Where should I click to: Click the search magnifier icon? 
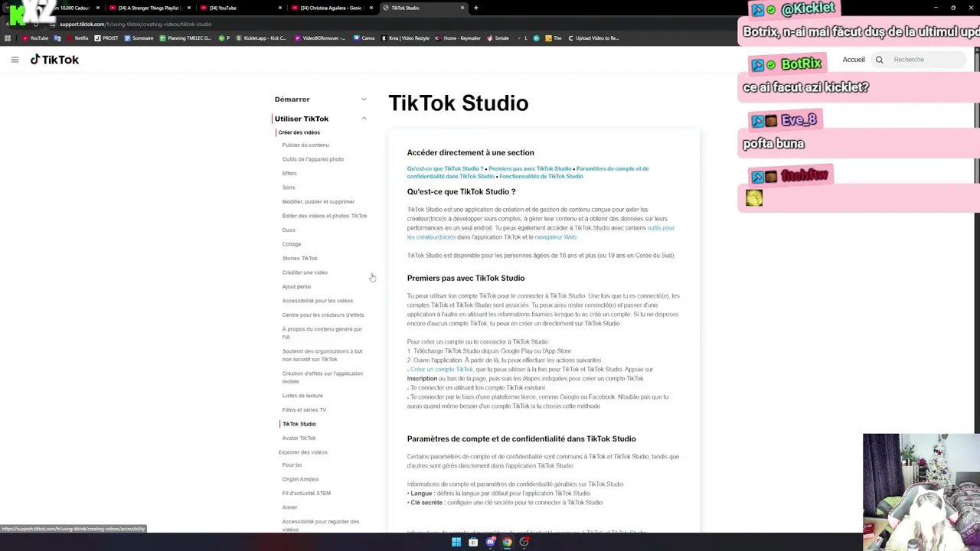(879, 60)
